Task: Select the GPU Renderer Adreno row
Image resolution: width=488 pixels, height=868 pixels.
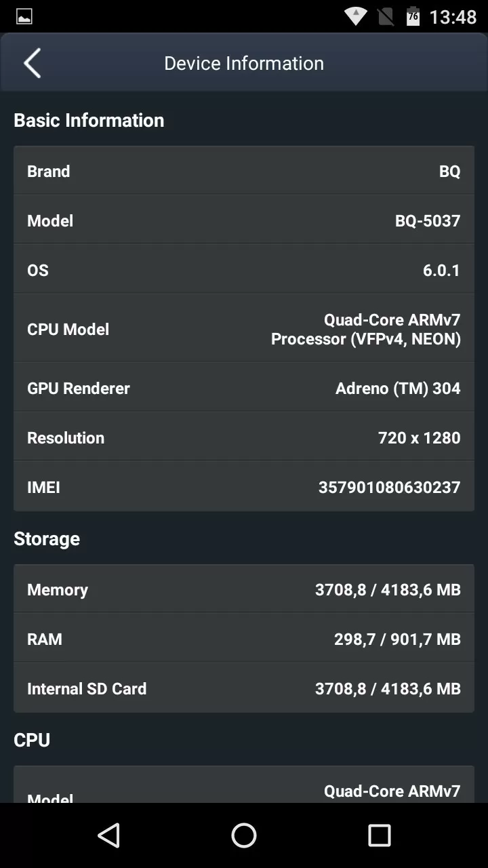Action: [x=244, y=388]
